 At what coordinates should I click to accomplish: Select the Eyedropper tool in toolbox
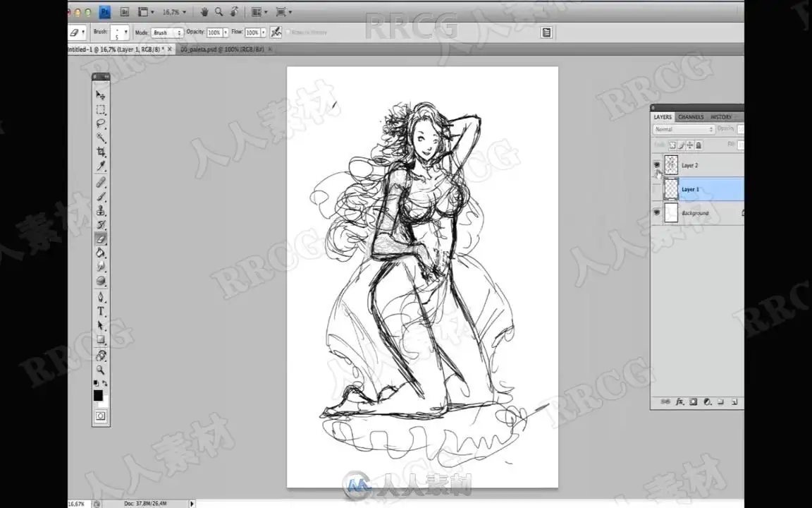(101, 166)
